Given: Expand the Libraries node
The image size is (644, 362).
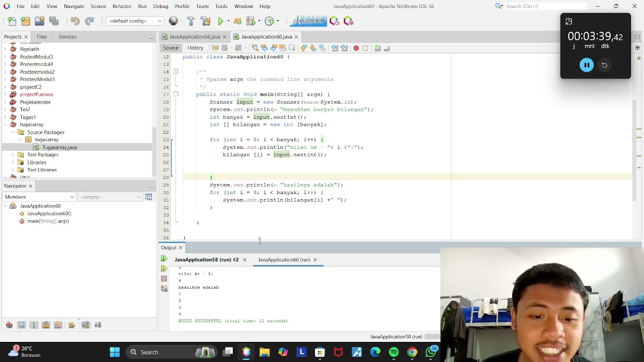Looking at the screenshot, I should coord(13,162).
